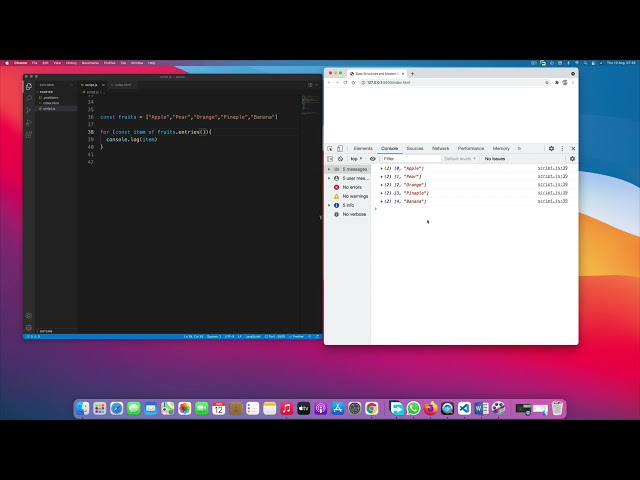640x480 pixels.
Task: Open Launchpad from the Dock
Action: 100,408
